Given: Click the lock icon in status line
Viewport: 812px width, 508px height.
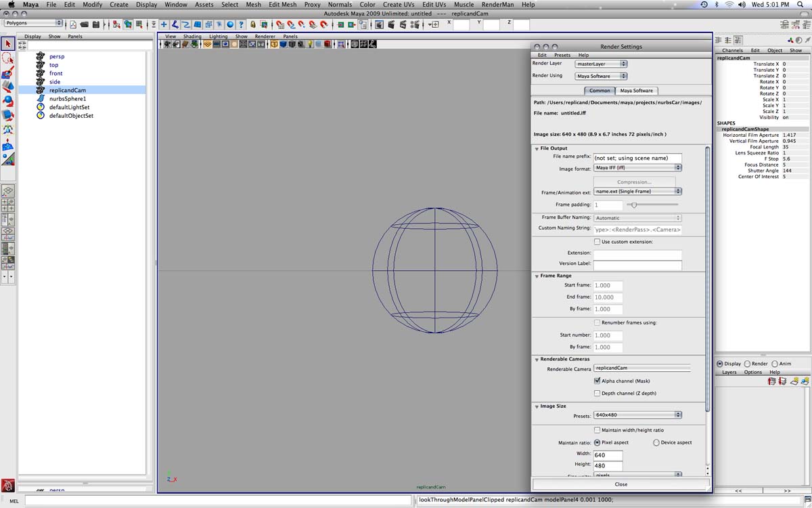Looking at the screenshot, I should click(253, 24).
